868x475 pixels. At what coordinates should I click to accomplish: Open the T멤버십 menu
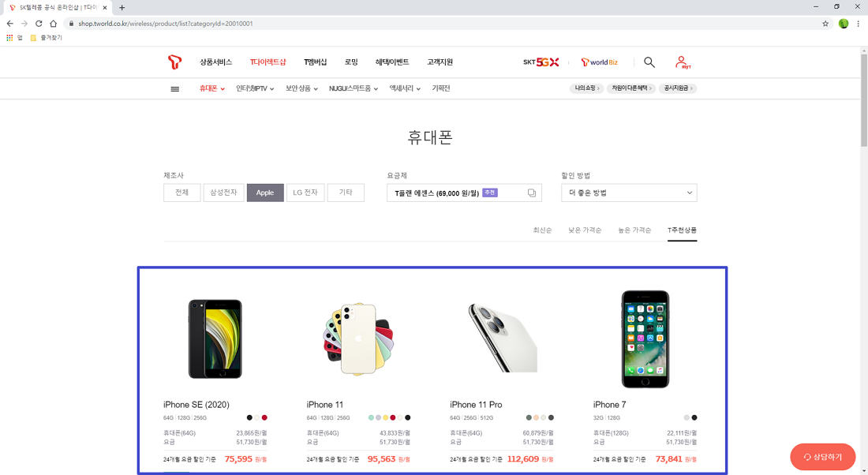coord(316,62)
